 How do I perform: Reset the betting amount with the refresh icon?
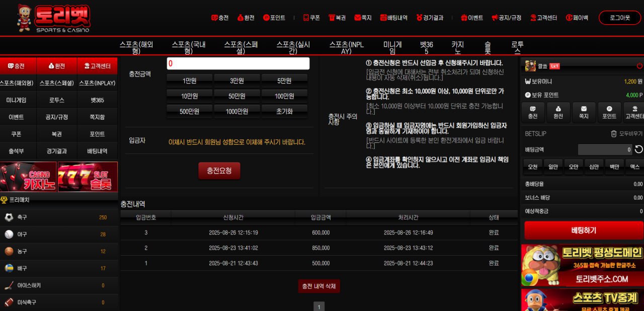tap(639, 149)
